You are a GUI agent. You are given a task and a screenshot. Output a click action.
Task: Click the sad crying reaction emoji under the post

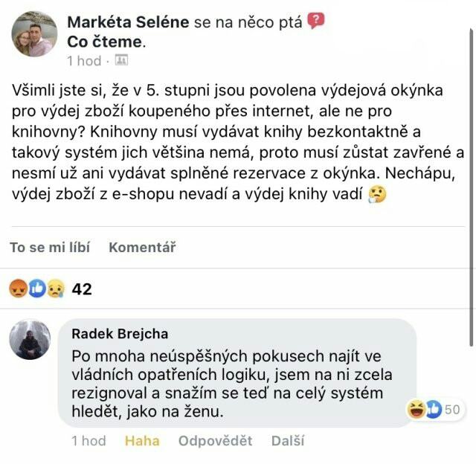tap(55, 289)
